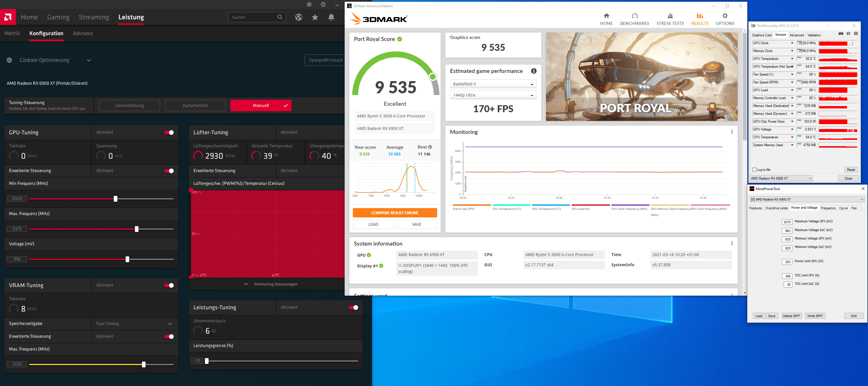Open Curve tab in MorePowerTool
868x386 pixels.
[x=843, y=208]
